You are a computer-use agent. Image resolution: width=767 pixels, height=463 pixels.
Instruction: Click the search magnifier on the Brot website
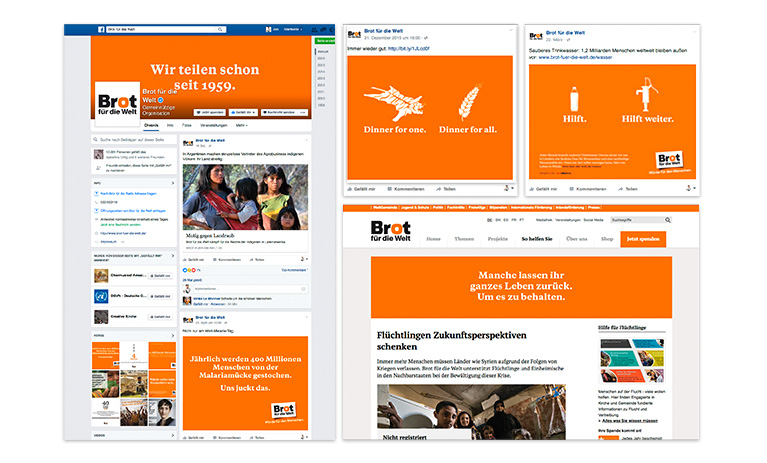668,220
